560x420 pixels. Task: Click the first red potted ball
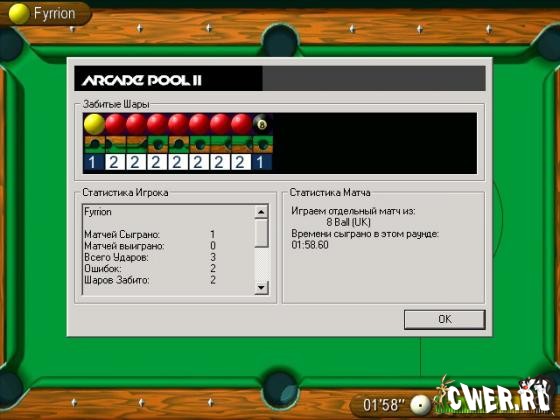tap(115, 124)
